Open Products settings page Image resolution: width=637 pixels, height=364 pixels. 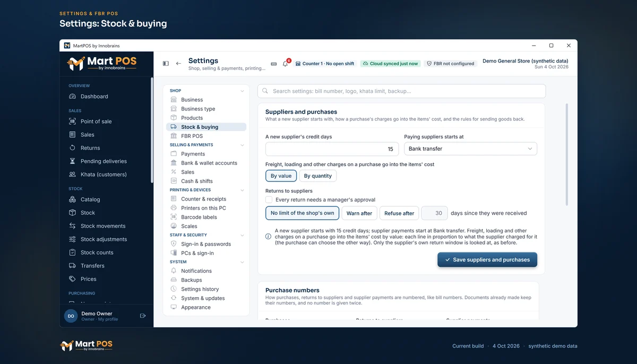coord(206,118)
